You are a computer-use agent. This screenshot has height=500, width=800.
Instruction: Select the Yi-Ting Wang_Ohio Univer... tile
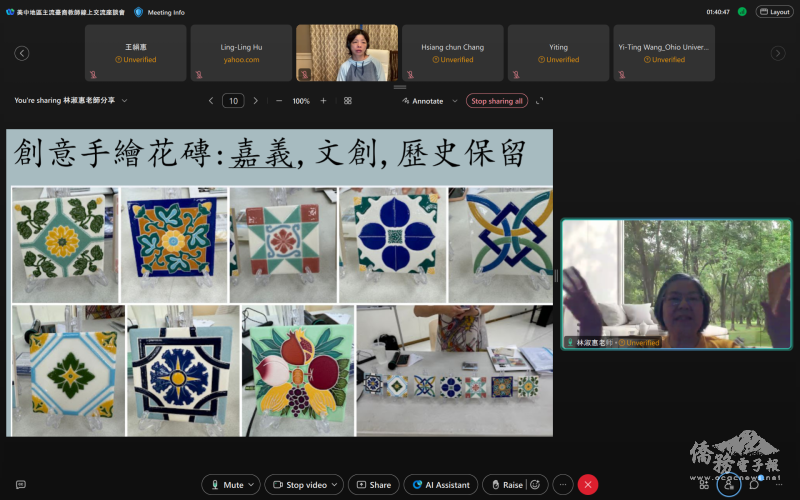click(664, 53)
